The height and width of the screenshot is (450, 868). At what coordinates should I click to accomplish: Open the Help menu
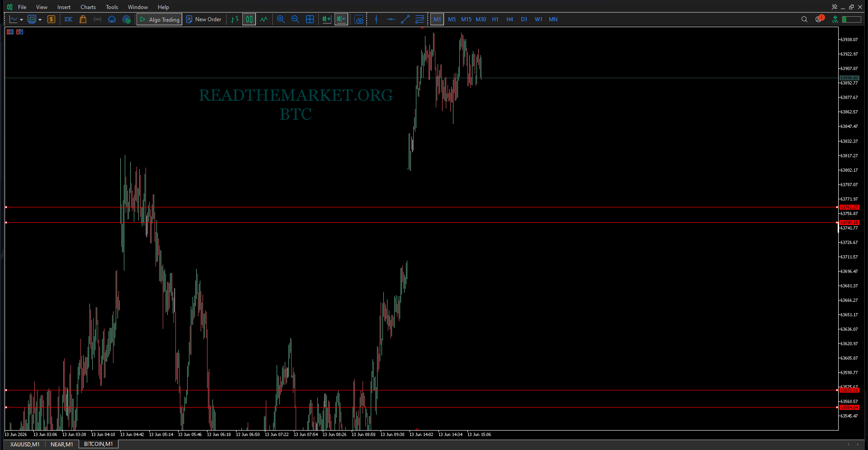click(163, 7)
